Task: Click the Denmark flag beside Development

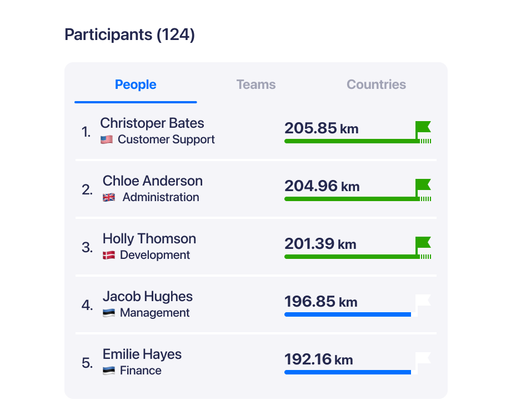Action: pyautogui.click(x=109, y=255)
